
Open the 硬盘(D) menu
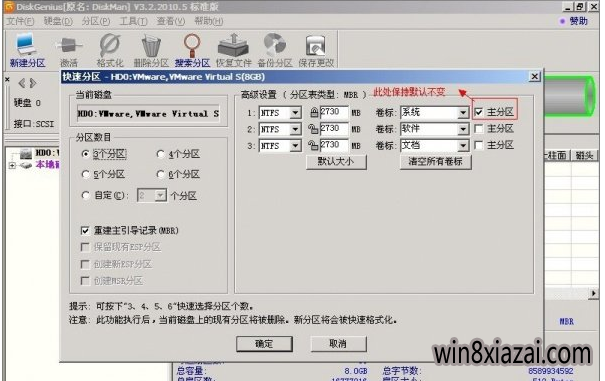click(58, 21)
